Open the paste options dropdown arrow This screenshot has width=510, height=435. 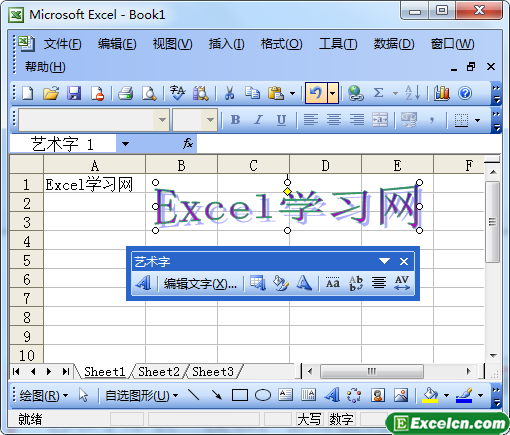(x=292, y=93)
